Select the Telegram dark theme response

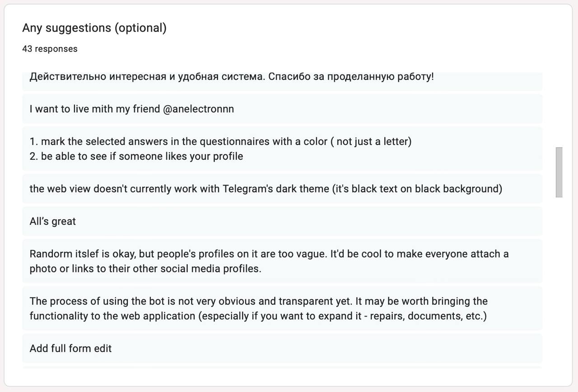(x=266, y=188)
